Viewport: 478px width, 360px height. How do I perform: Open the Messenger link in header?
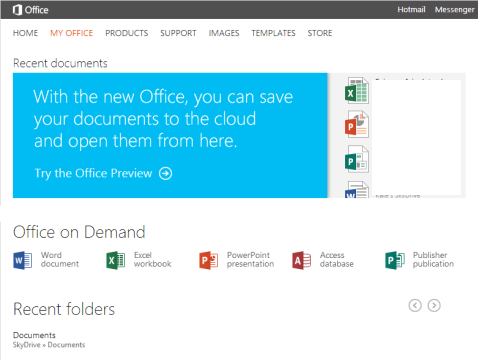pos(455,10)
